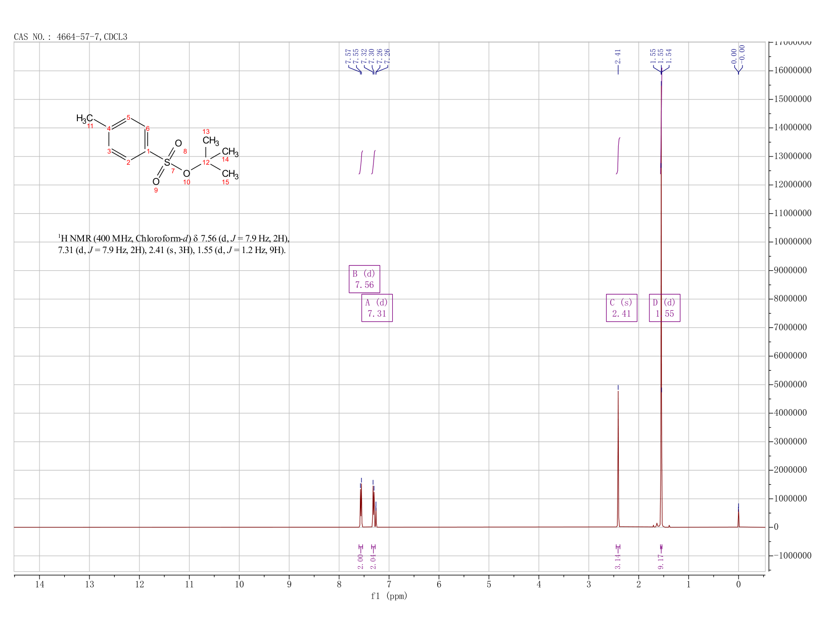Click the 2.04 integral value label

pyautogui.click(x=374, y=561)
